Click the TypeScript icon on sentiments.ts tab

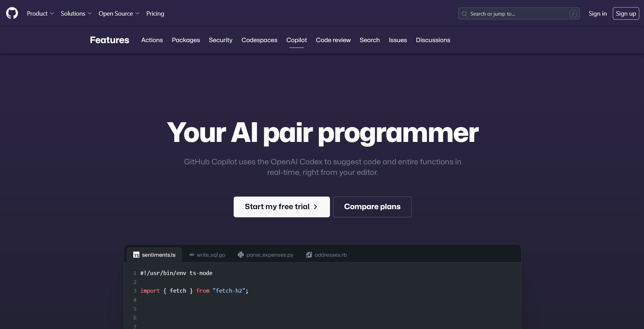[137, 255]
